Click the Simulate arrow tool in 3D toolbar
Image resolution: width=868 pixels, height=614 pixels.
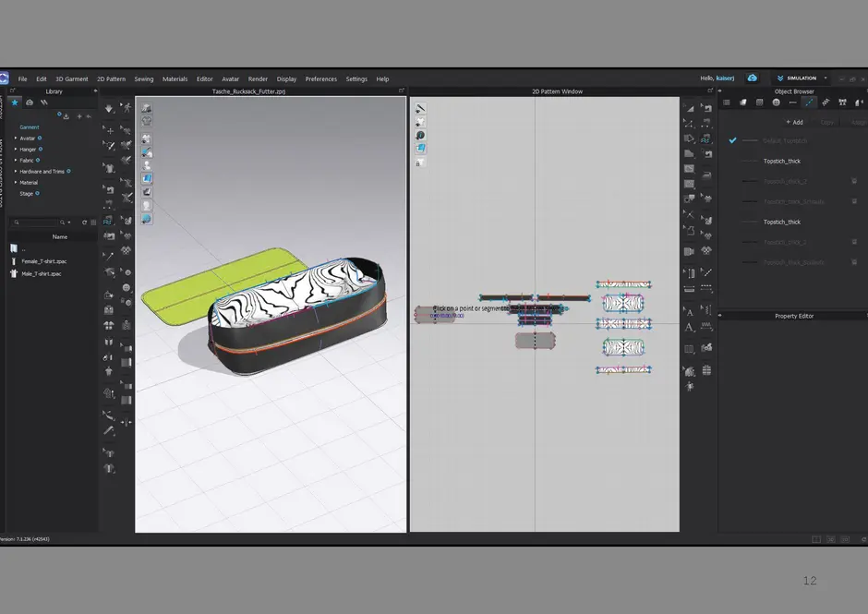(x=109, y=109)
